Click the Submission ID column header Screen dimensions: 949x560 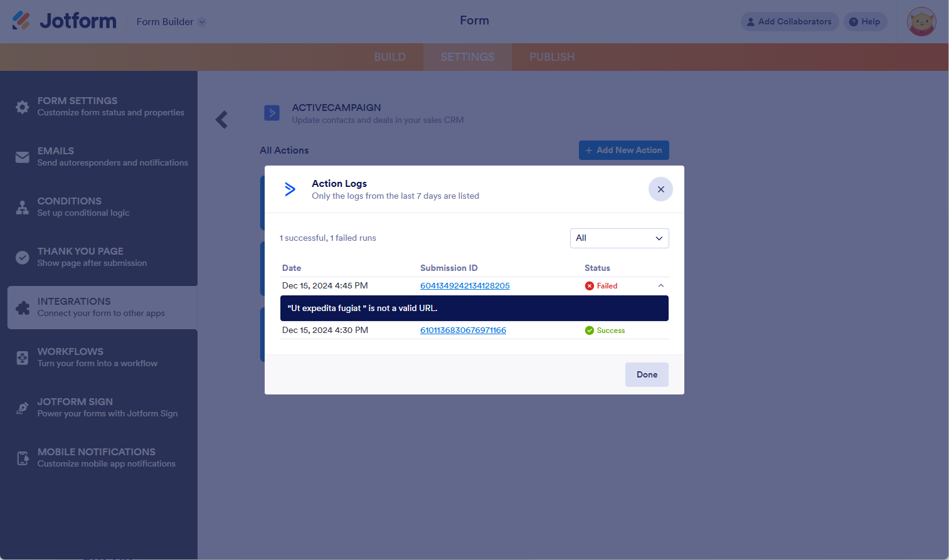[x=449, y=268]
